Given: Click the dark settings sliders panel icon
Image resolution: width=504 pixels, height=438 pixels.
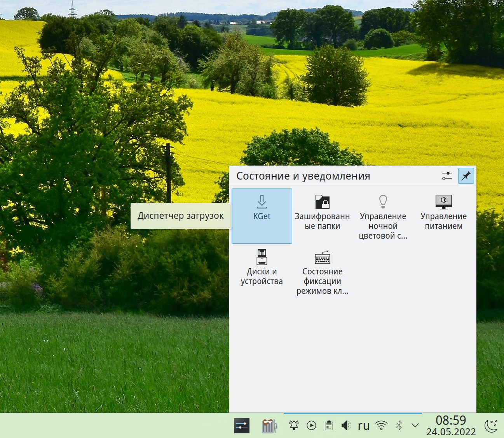Looking at the screenshot, I should click(x=242, y=426).
